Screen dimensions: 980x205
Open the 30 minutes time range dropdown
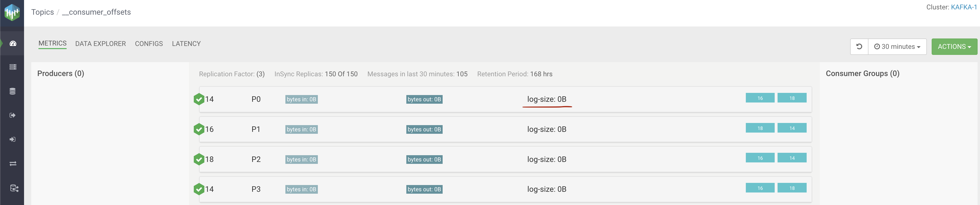[897, 46]
